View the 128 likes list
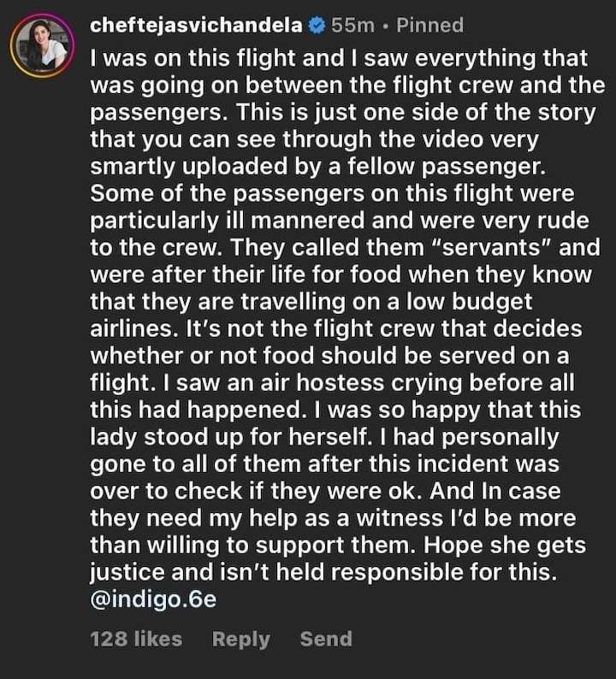This screenshot has width=616, height=679. point(136,639)
